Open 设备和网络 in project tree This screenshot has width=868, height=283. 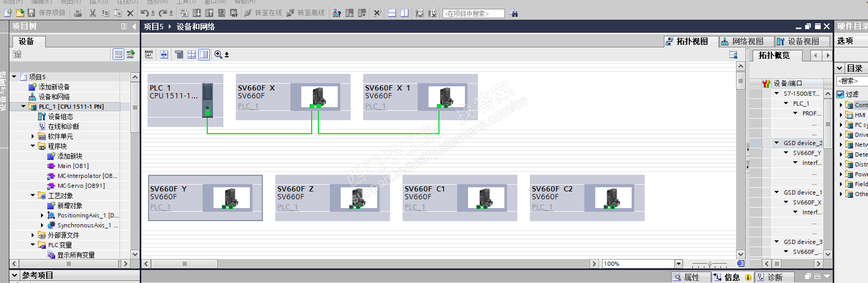[54, 97]
